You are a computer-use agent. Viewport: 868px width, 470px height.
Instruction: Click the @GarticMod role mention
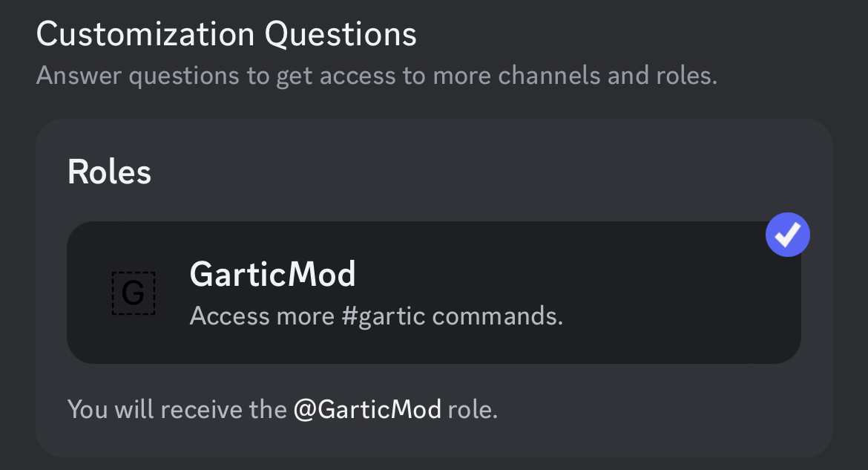367,409
